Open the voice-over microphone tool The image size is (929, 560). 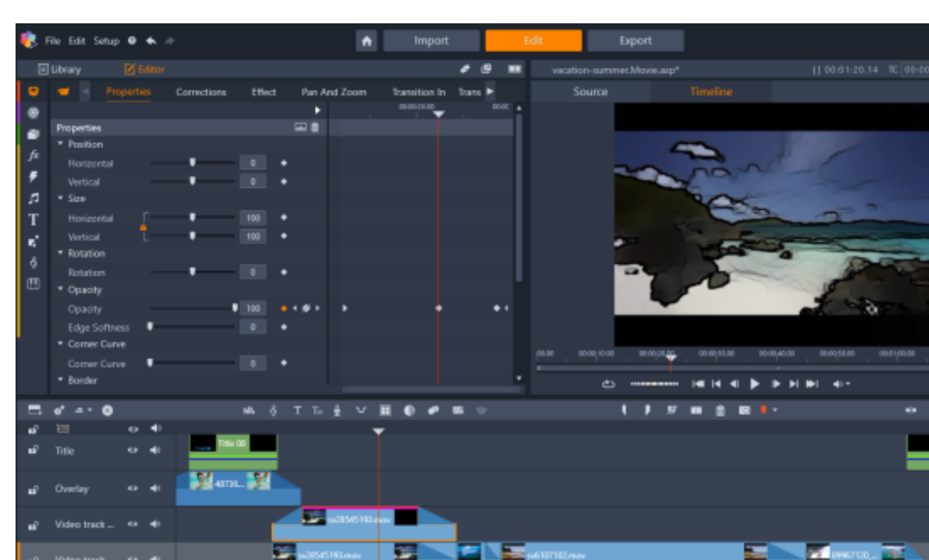(x=338, y=410)
